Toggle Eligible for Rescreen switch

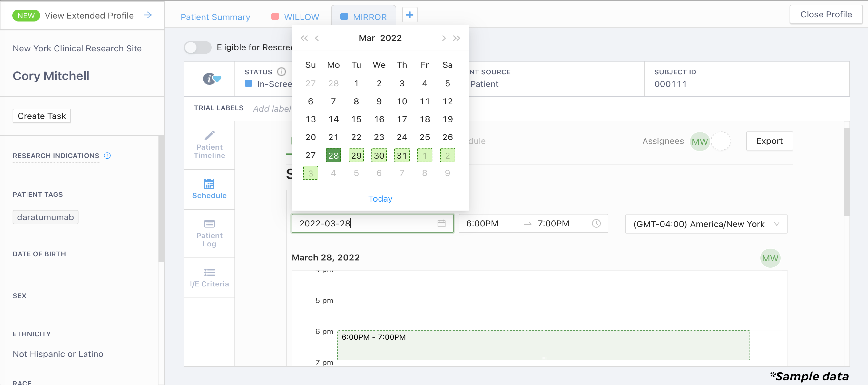[x=198, y=47]
